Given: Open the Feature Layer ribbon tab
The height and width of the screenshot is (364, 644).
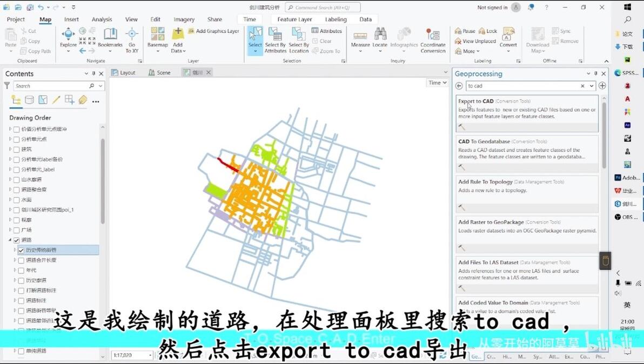Looking at the screenshot, I should click(294, 19).
